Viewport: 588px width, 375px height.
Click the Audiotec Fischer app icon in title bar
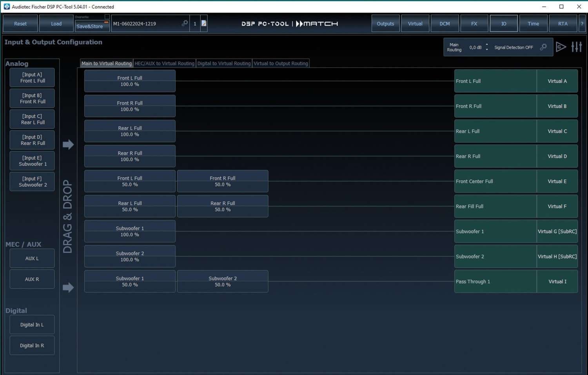coord(7,7)
